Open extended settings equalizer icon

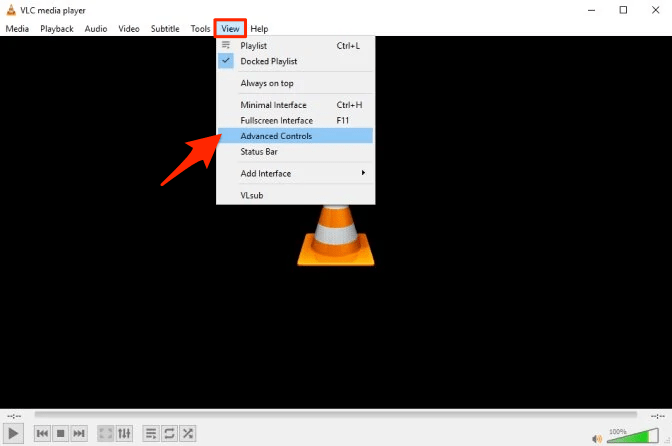point(124,434)
